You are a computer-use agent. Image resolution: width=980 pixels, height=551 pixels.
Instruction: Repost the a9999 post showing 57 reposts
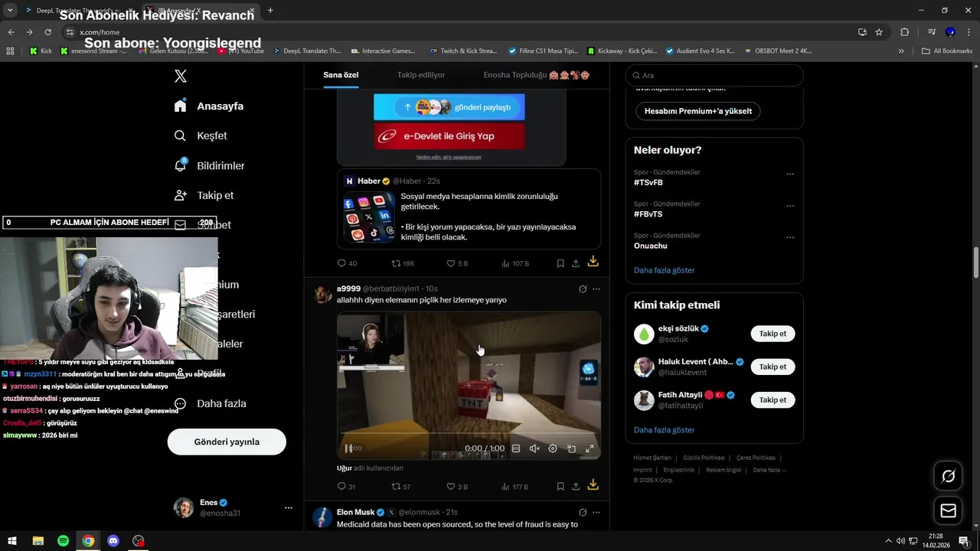401,487
